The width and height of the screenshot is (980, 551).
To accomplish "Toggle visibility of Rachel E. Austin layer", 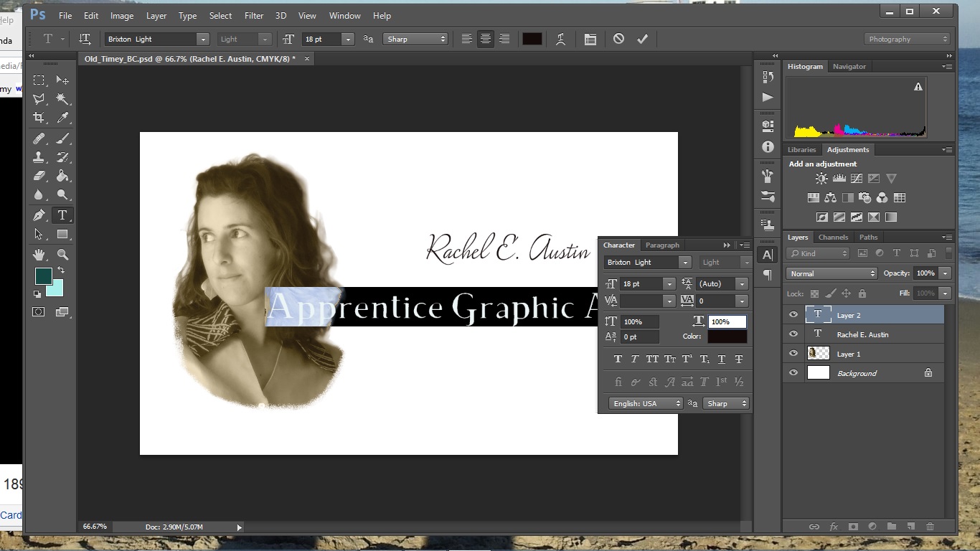I will click(793, 334).
